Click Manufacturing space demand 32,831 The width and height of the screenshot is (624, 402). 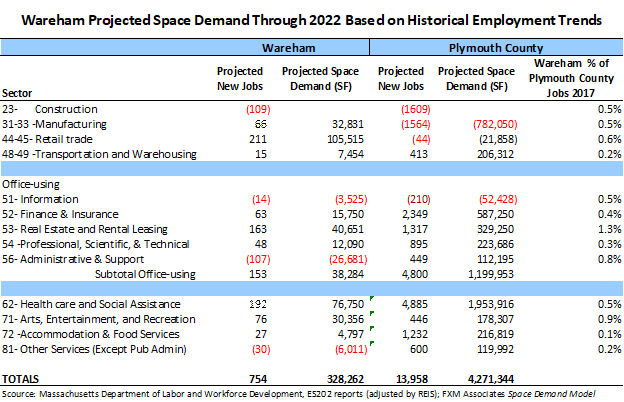point(348,124)
